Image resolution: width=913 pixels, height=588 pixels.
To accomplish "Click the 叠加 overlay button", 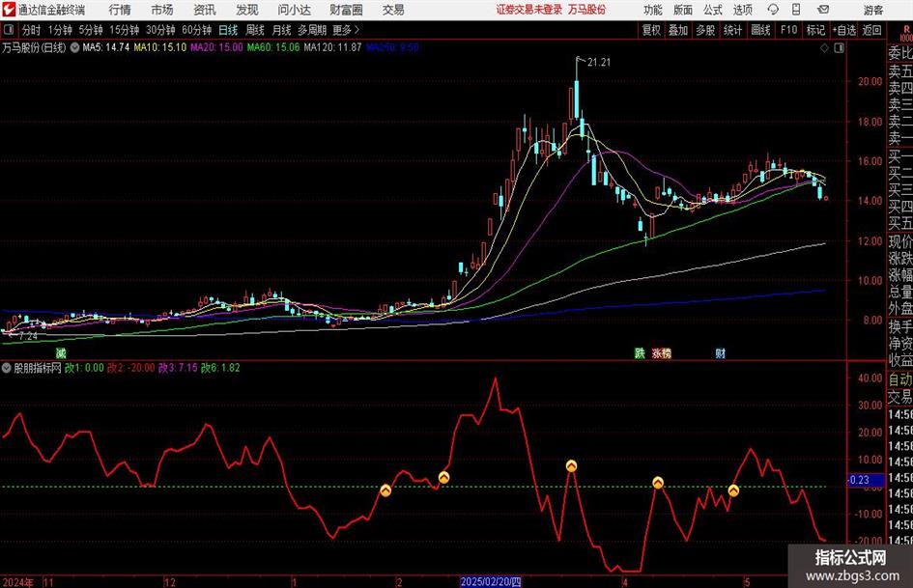I will [x=678, y=30].
